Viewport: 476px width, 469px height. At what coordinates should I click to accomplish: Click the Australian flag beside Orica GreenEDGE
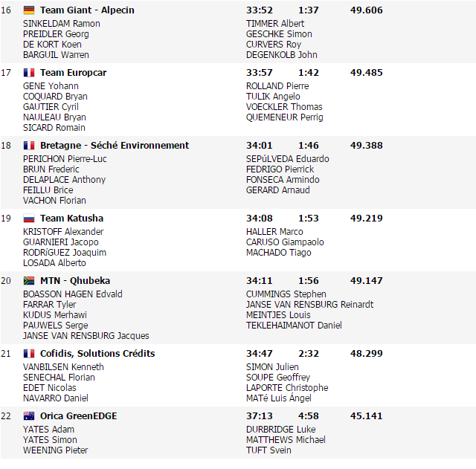point(29,416)
